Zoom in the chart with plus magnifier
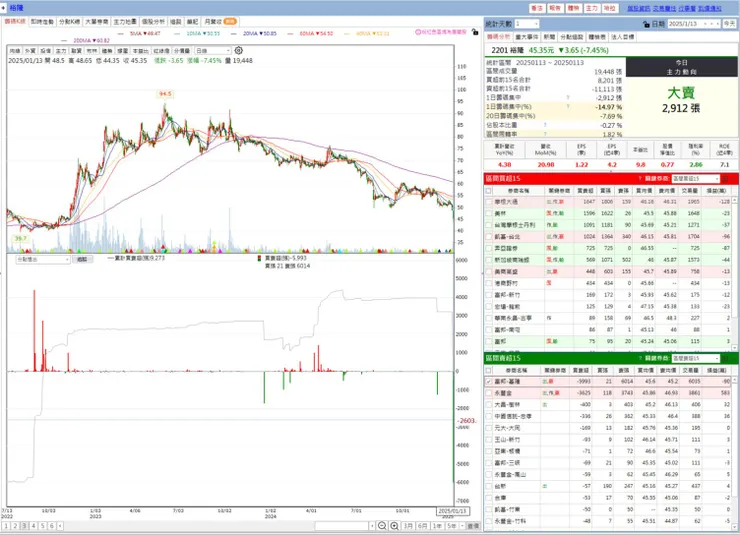 tap(394, 526)
